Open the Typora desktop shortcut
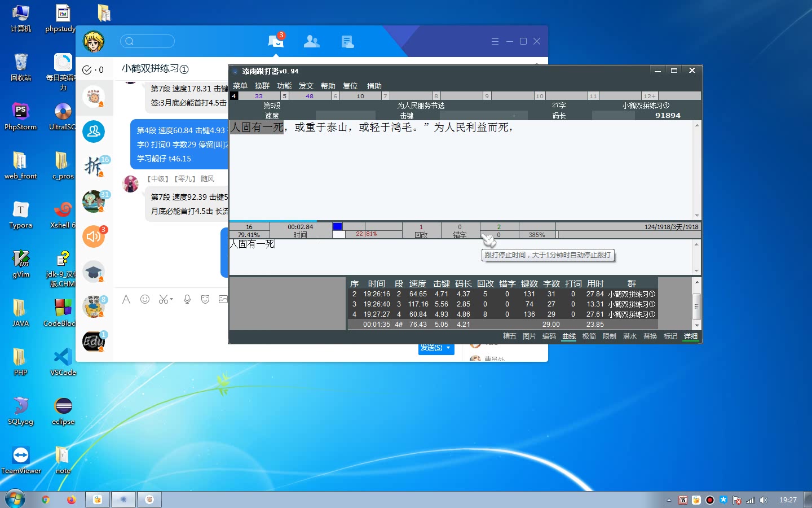 (21, 215)
